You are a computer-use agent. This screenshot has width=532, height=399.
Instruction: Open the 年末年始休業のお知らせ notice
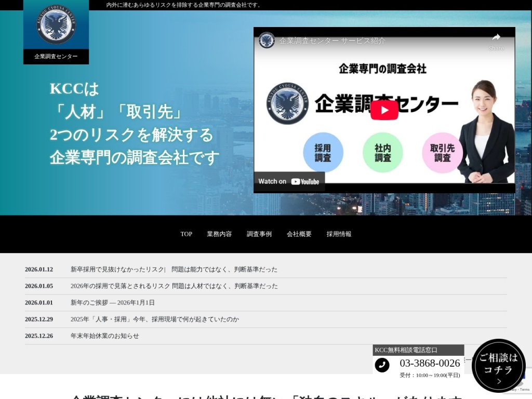click(104, 336)
